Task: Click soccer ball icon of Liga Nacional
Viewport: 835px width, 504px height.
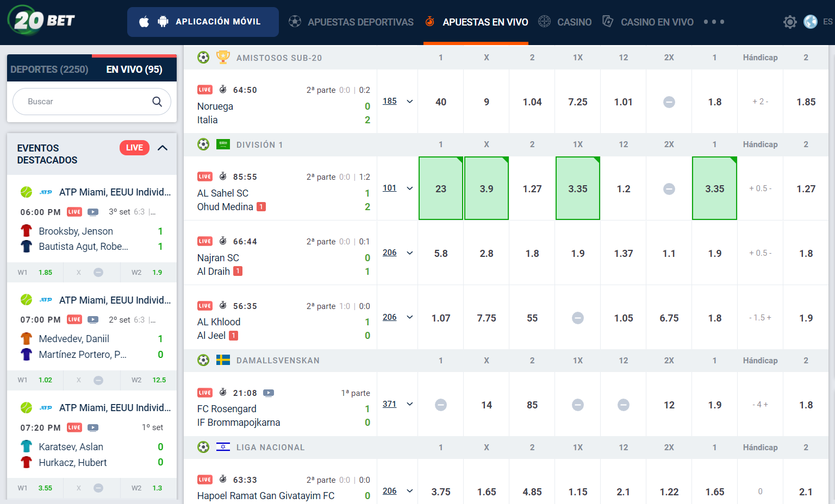Action: tap(203, 447)
